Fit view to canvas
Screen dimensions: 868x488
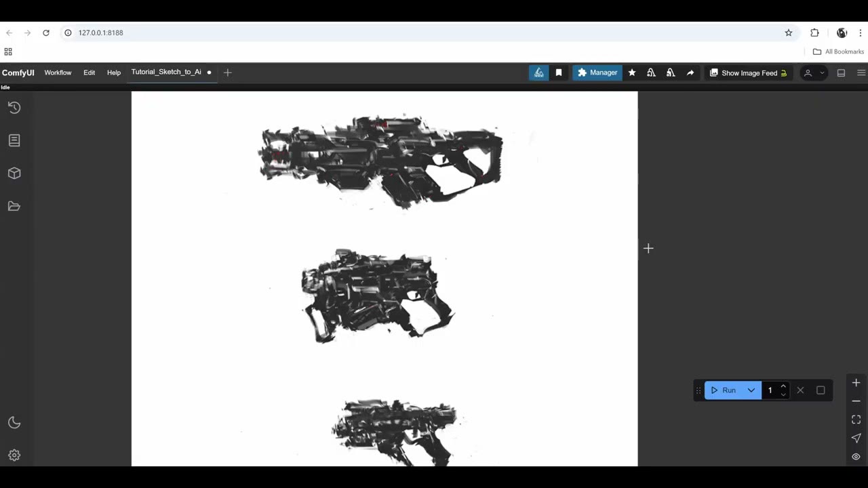click(x=856, y=420)
